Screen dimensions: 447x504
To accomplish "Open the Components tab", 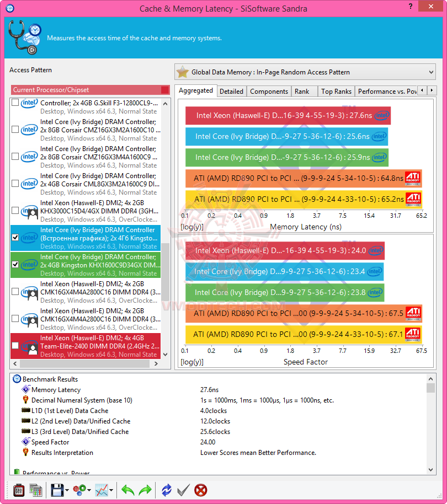I will tap(269, 92).
